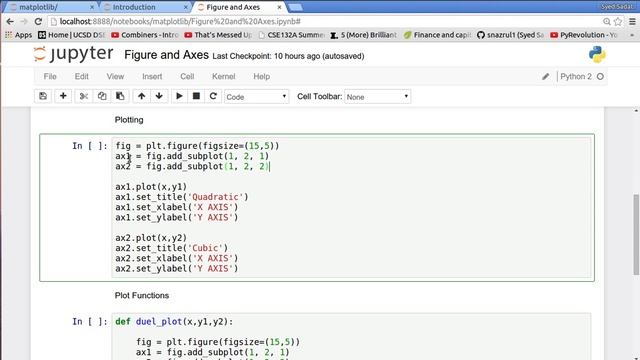Click the ax2.plot(x,y2) code line
The height and width of the screenshot is (360, 640).
click(151, 238)
